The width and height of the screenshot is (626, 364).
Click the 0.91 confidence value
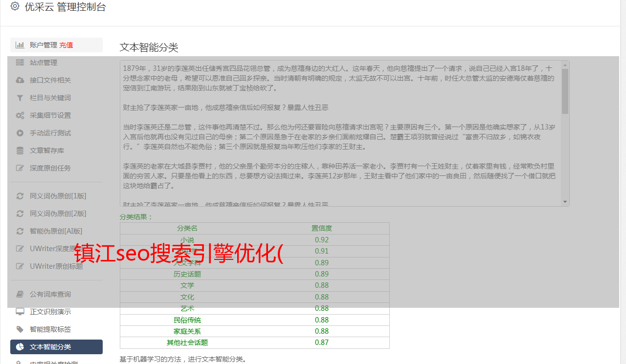coord(322,251)
